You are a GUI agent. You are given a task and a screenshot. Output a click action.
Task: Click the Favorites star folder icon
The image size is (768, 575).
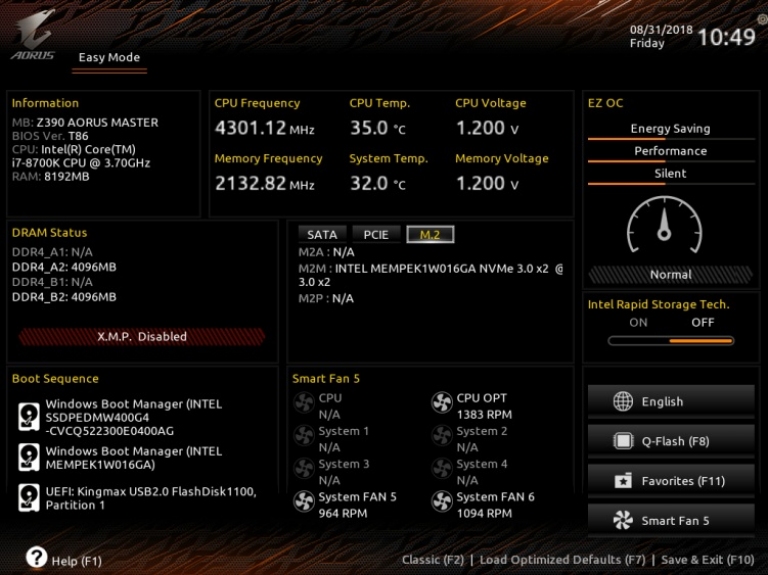click(x=623, y=481)
